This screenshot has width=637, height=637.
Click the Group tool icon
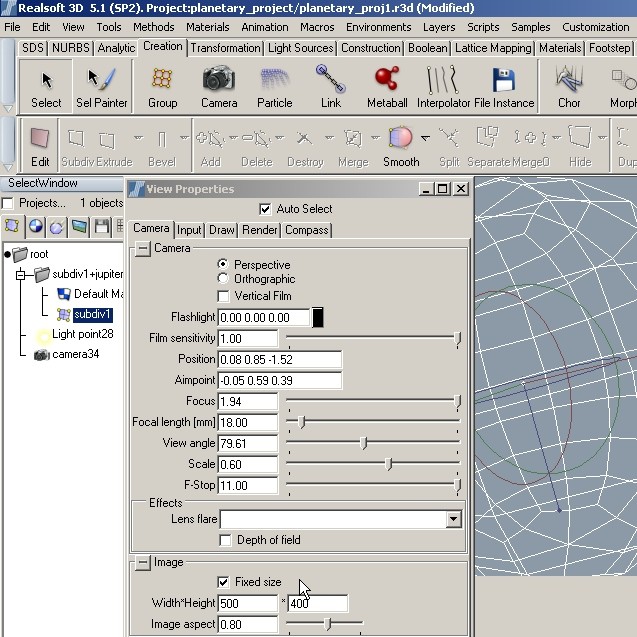tap(162, 86)
